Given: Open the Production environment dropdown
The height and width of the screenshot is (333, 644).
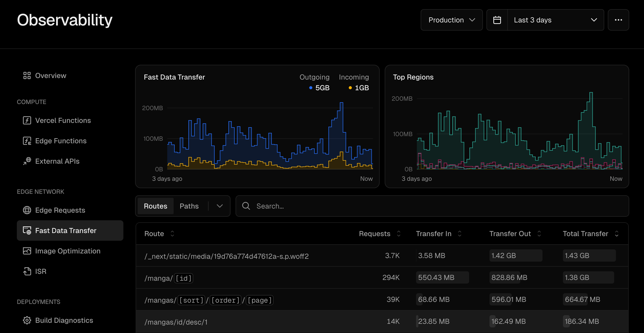Looking at the screenshot, I should click(452, 20).
